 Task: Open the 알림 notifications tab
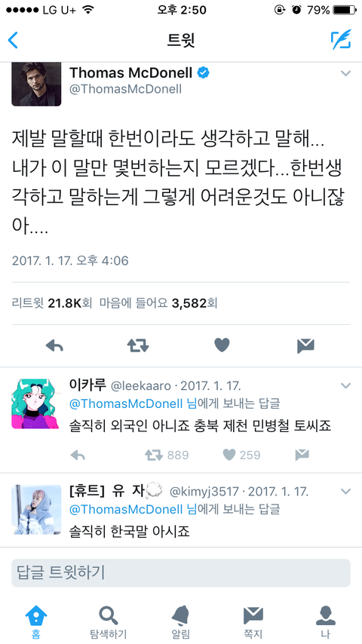pos(181,622)
